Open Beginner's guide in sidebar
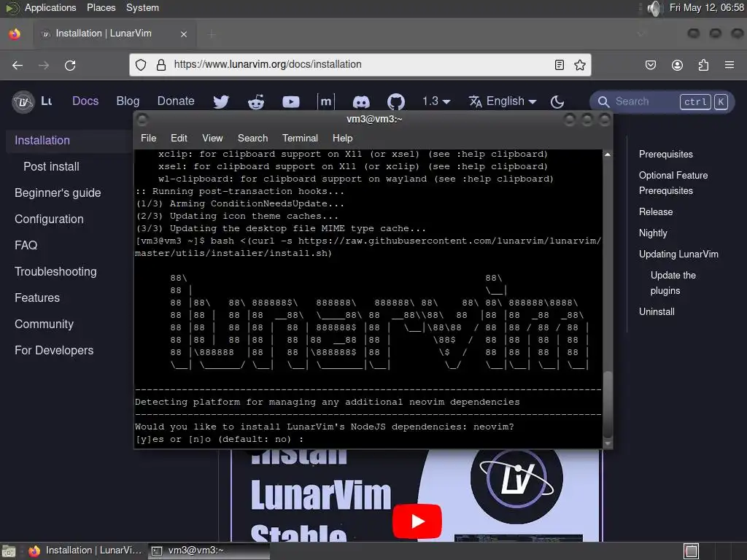This screenshot has width=747, height=560. pos(58,192)
